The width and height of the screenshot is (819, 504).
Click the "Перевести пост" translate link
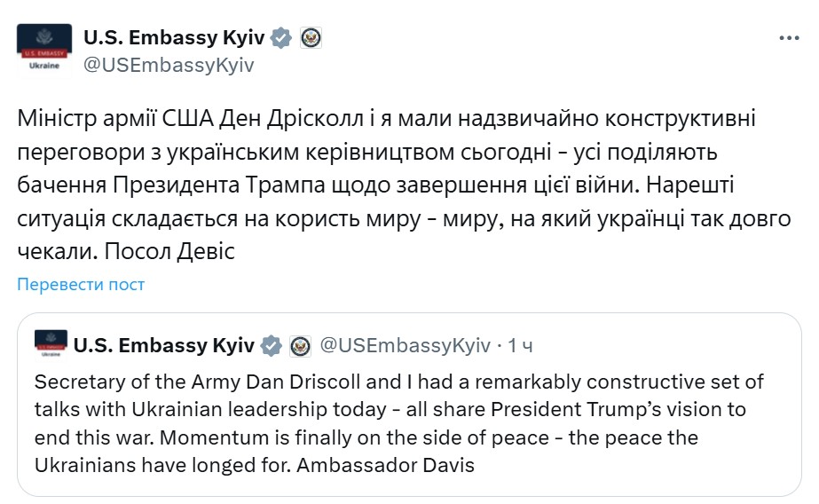pyautogui.click(x=81, y=284)
